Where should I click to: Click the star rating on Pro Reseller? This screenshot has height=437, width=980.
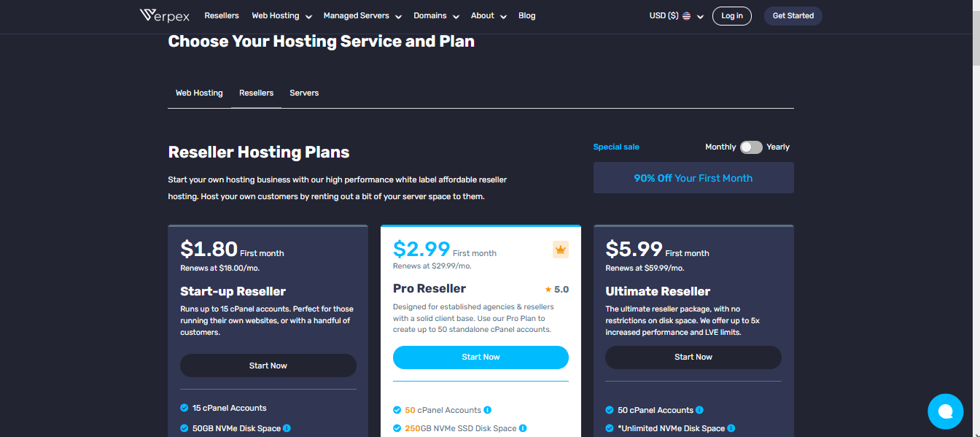point(556,290)
